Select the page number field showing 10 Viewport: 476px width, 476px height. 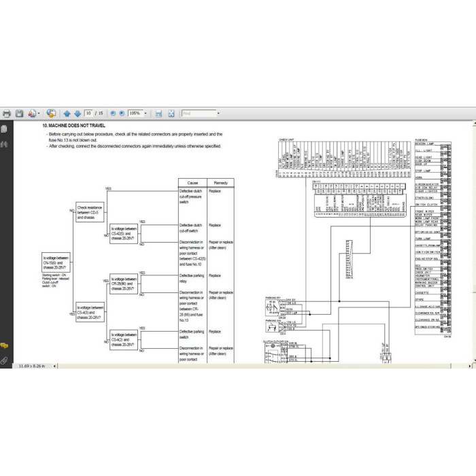[88, 114]
